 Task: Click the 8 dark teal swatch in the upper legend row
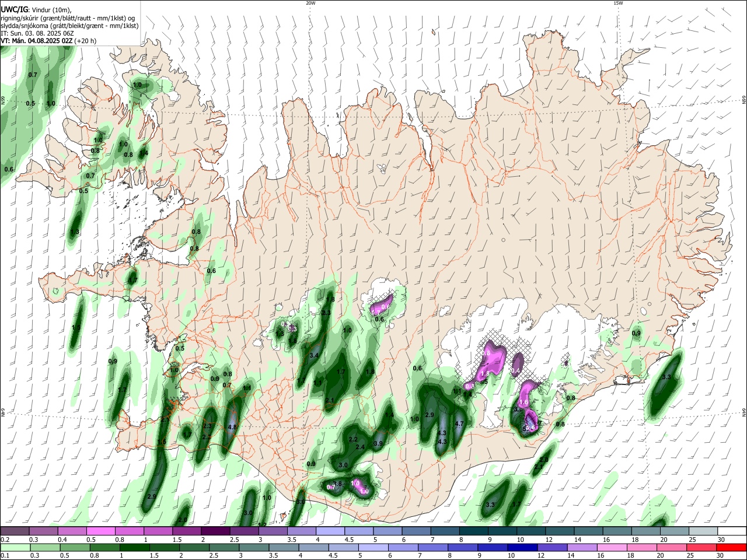tap(473, 531)
